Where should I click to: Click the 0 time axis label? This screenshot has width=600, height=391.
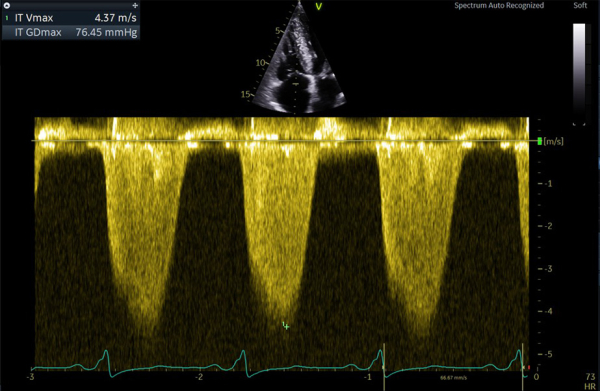coord(536,377)
